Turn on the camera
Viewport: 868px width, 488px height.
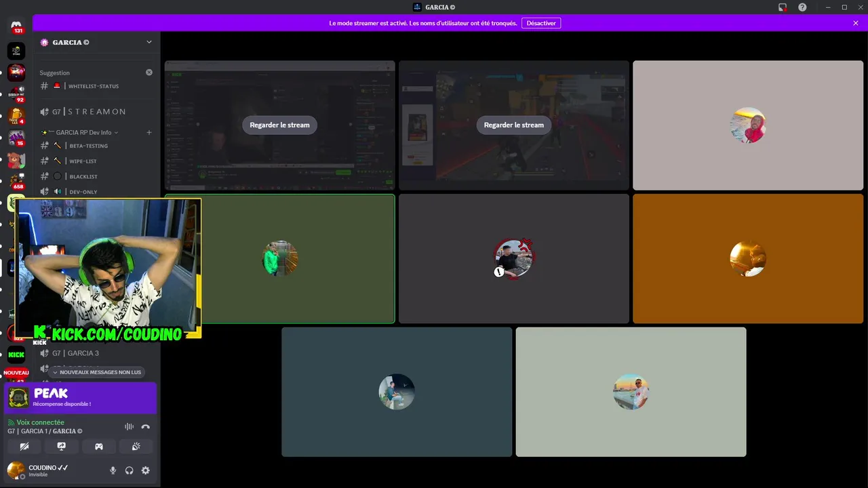coord(24,447)
